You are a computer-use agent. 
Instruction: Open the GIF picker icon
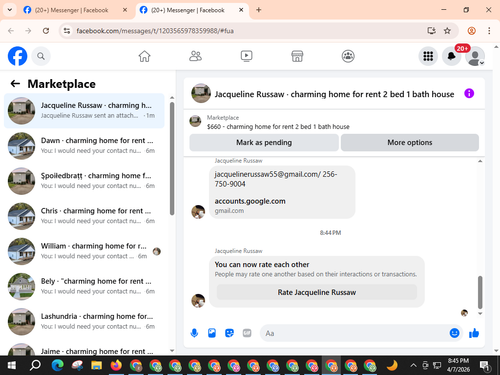(247, 333)
